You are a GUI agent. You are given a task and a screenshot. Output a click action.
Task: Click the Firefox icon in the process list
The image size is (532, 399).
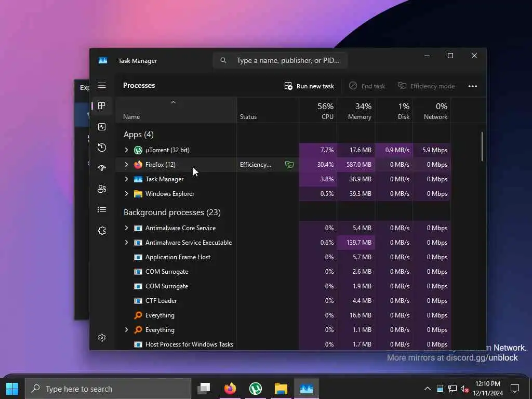pyautogui.click(x=138, y=165)
